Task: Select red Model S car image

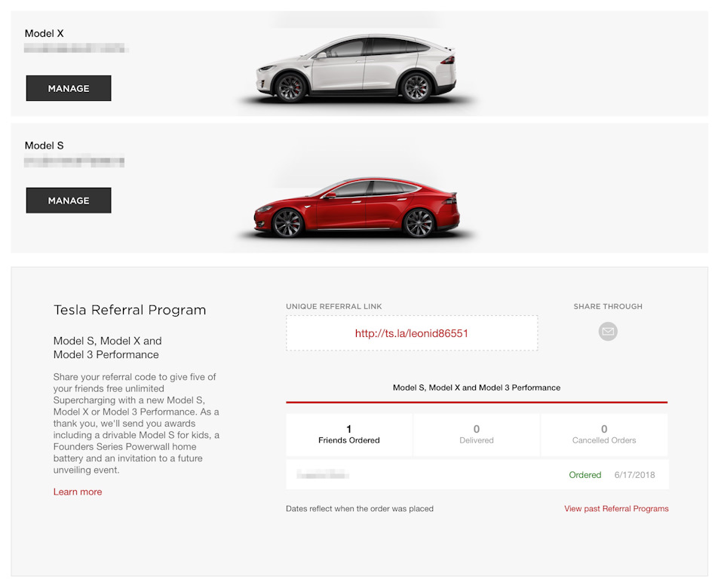Action: tap(357, 208)
